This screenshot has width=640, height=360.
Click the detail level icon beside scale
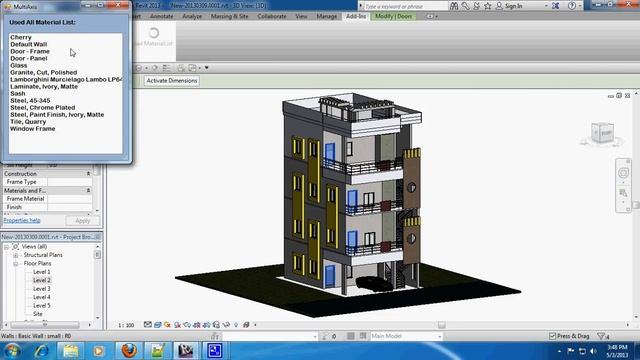click(148, 325)
